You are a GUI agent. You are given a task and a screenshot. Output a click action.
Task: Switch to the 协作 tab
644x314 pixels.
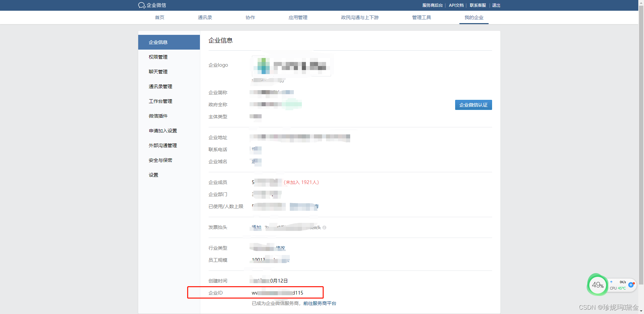tap(250, 17)
